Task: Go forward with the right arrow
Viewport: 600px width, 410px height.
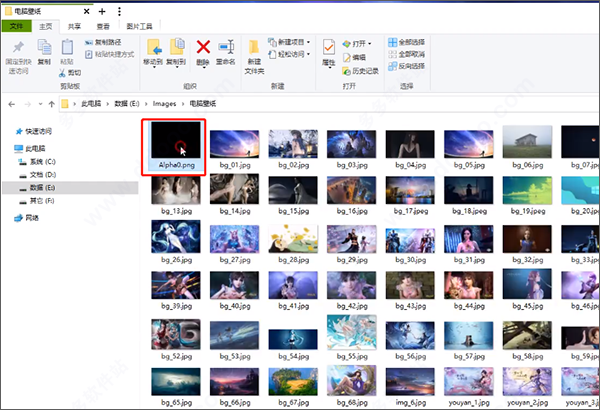Action: click(28, 104)
